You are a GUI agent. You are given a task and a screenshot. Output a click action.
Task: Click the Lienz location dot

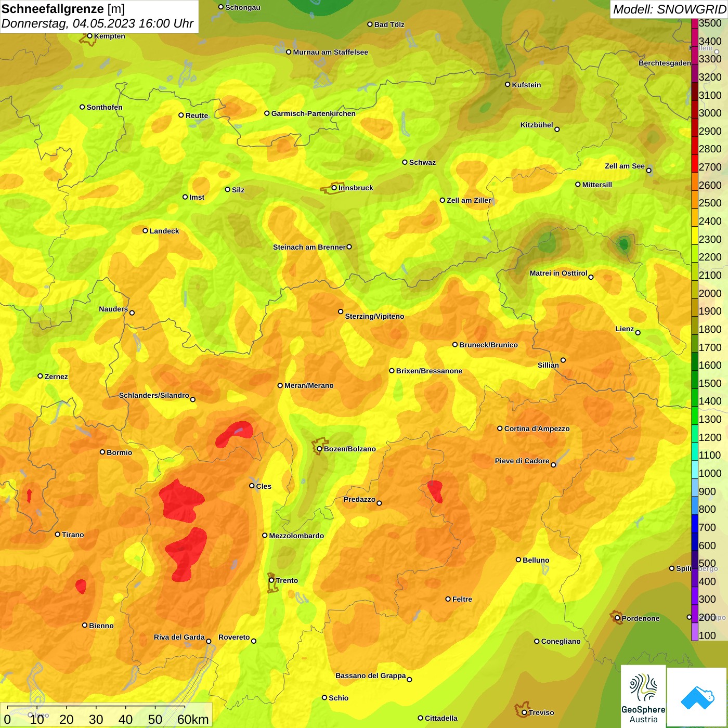coord(638,333)
